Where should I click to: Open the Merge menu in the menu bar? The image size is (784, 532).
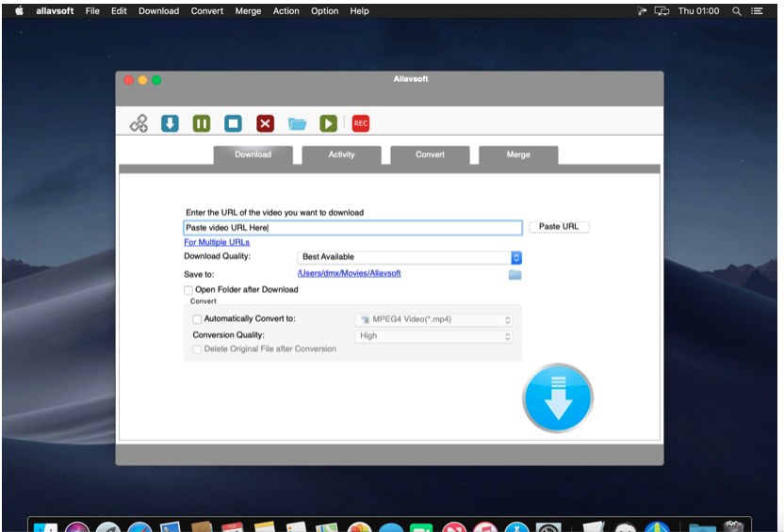click(x=248, y=11)
